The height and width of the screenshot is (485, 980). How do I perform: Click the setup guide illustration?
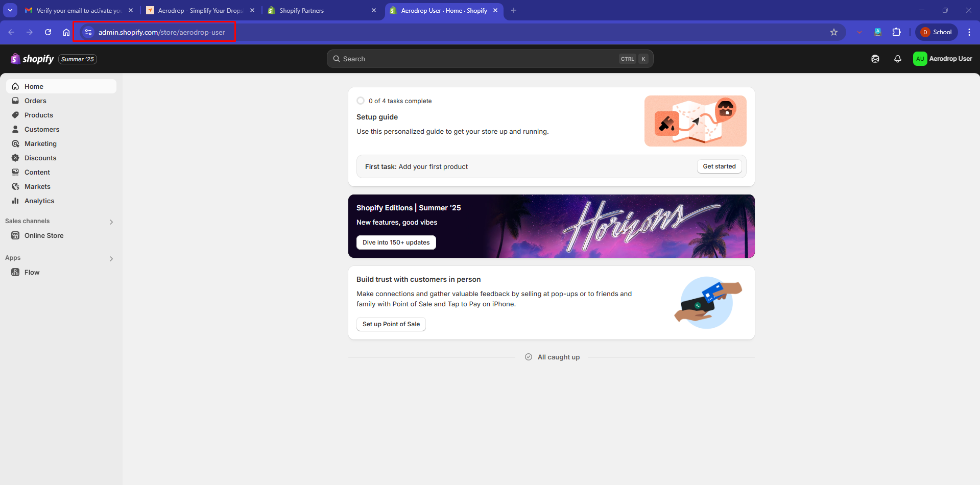click(695, 121)
